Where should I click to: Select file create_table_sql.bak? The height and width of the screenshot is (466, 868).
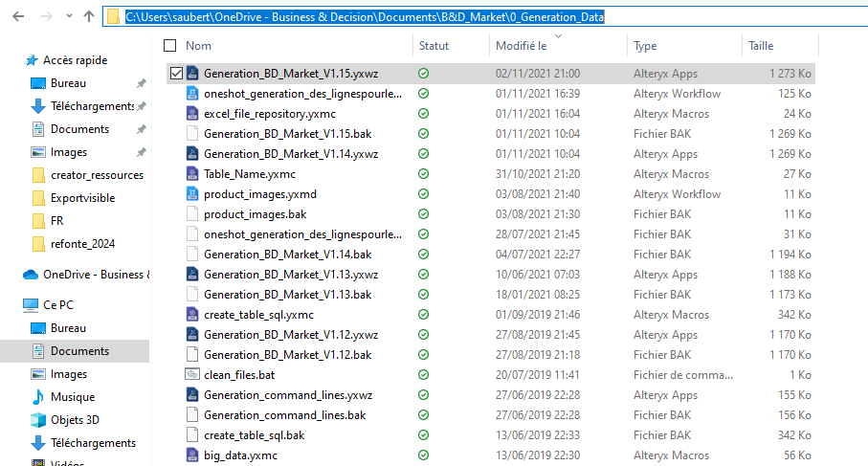255,435
